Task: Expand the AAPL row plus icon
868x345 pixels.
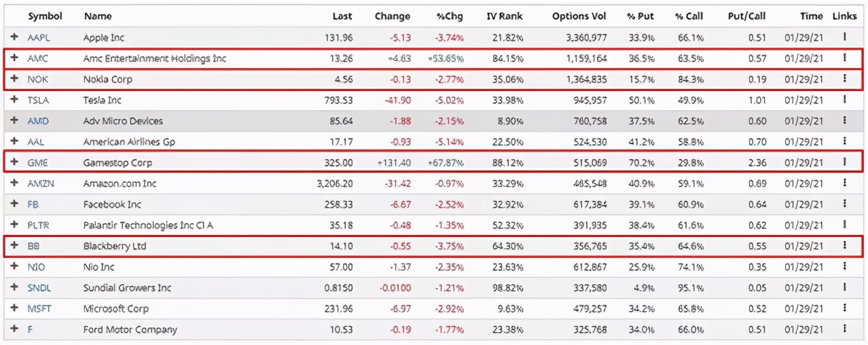Action: (x=14, y=37)
